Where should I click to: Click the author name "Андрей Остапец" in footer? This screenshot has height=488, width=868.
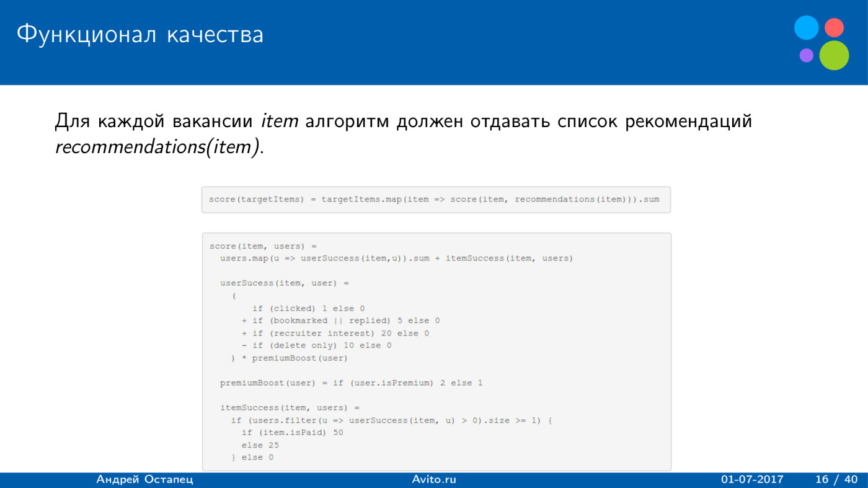pos(144,480)
